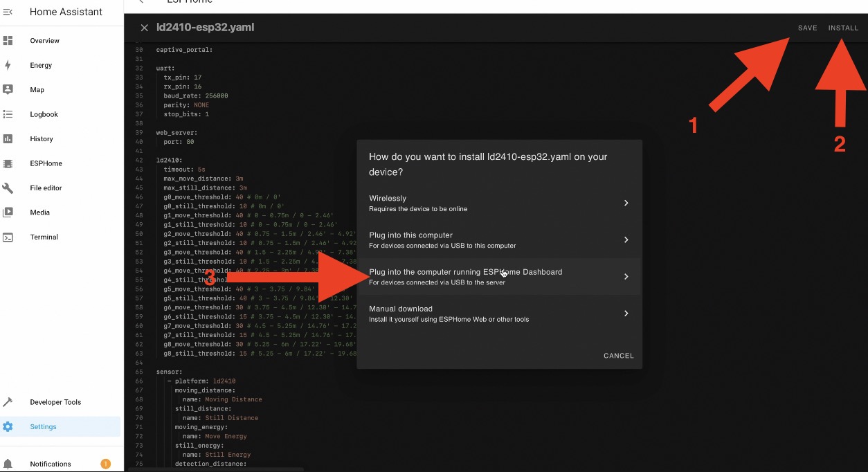Click chevron next to Manual download
The width and height of the screenshot is (868, 472).
pos(626,314)
